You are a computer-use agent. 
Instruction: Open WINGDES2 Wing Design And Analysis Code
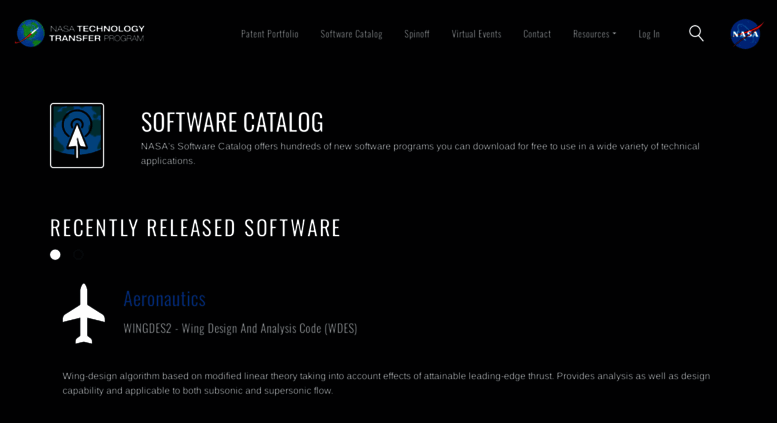240,328
